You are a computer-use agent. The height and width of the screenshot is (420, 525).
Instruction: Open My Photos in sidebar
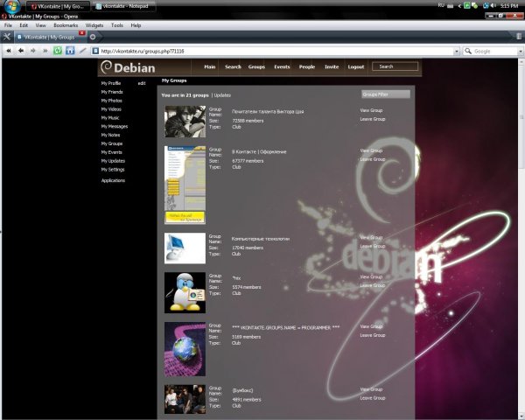coord(111,101)
